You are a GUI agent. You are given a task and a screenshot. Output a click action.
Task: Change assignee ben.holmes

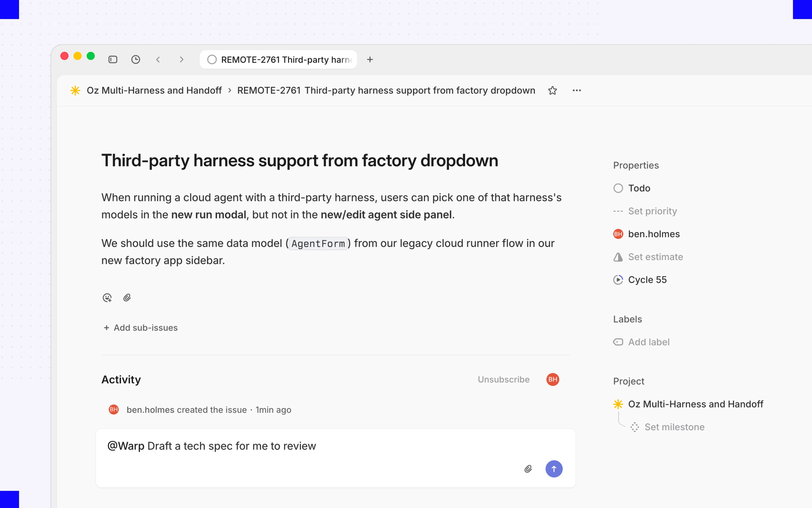[x=646, y=234]
